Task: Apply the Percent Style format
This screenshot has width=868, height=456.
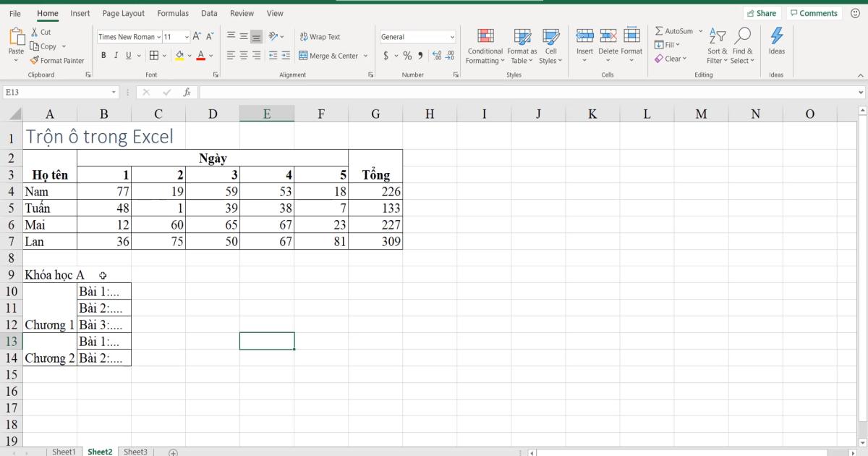Action: click(x=409, y=55)
